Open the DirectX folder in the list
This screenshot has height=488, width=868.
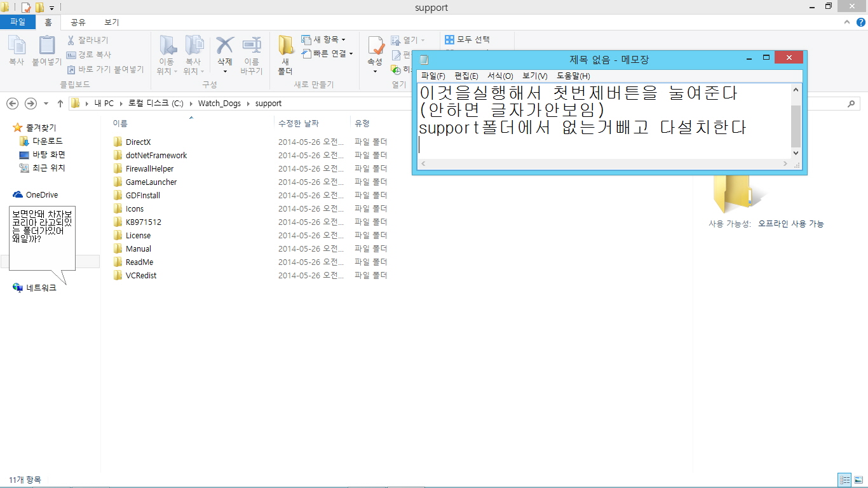138,142
